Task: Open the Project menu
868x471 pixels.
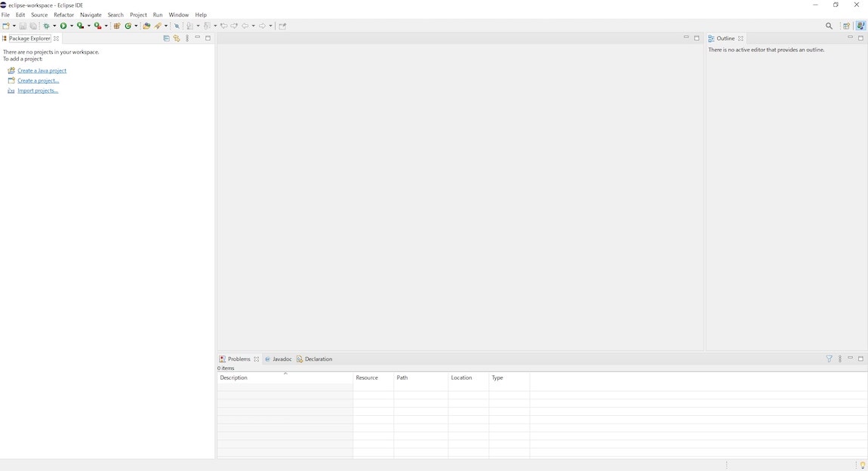Action: 138,15
